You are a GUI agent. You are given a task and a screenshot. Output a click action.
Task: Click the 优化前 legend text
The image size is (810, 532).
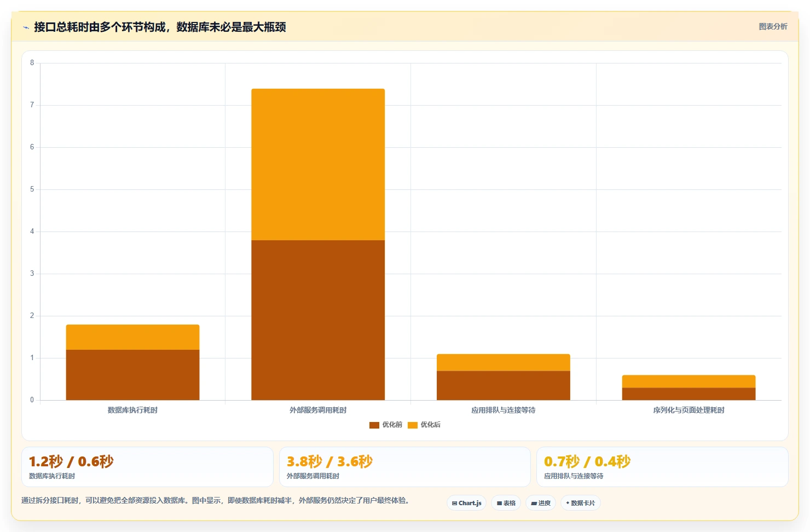tap(392, 425)
